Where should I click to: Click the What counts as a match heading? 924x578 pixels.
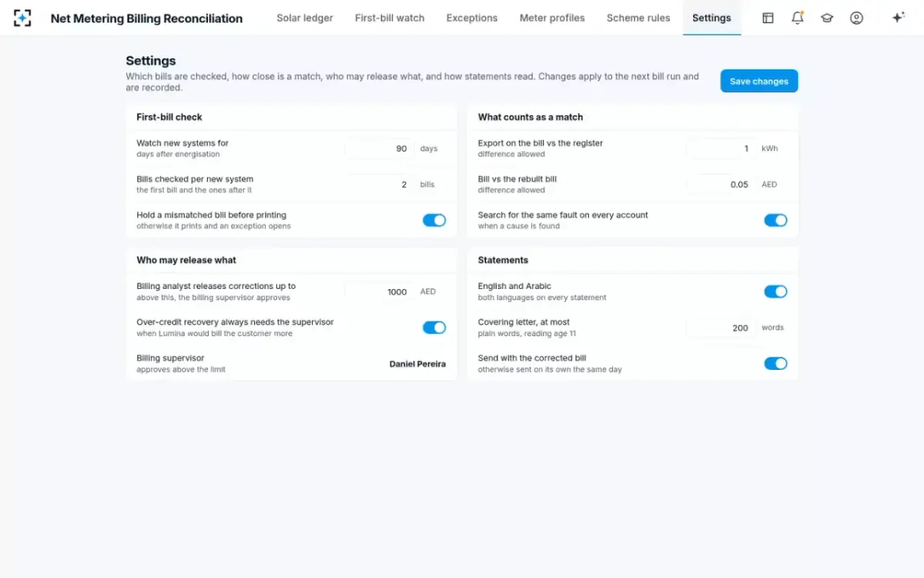(x=531, y=117)
